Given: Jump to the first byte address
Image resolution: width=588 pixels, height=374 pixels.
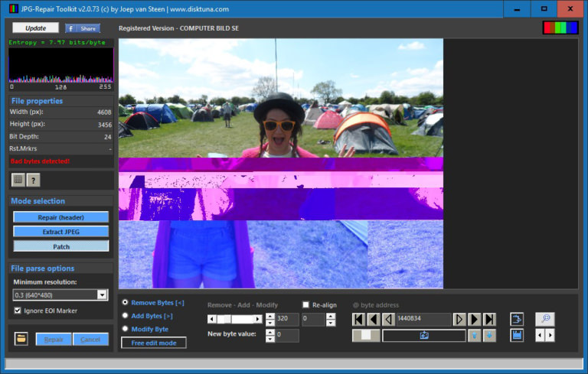Looking at the screenshot, I should pos(359,319).
